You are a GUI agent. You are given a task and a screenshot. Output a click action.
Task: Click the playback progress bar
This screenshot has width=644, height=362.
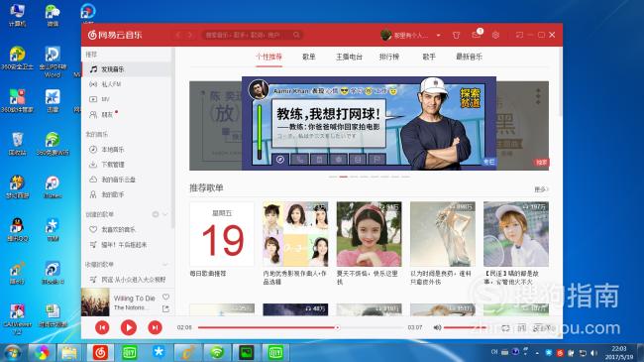click(300, 327)
